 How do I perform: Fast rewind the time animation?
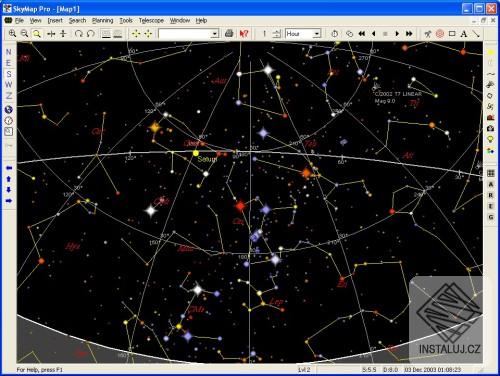click(x=362, y=34)
